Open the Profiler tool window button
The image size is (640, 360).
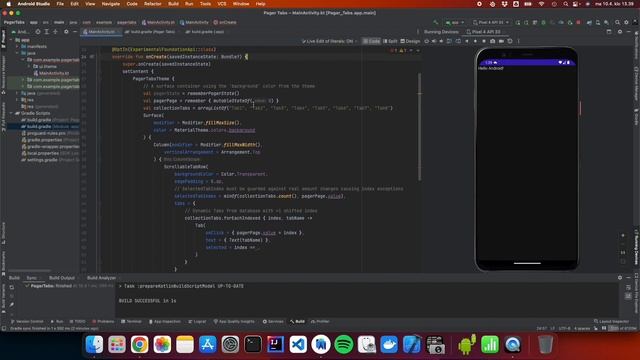(x=320, y=322)
